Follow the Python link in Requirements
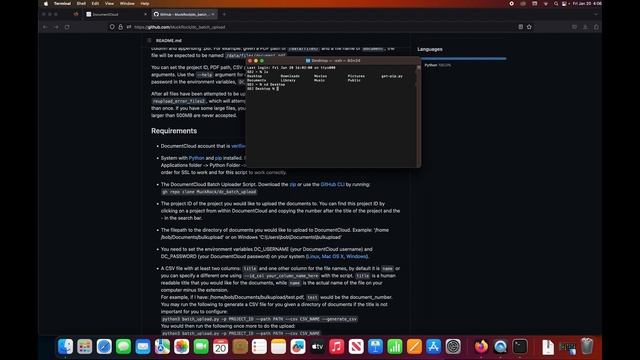This screenshot has width=640, height=360. click(x=196, y=158)
